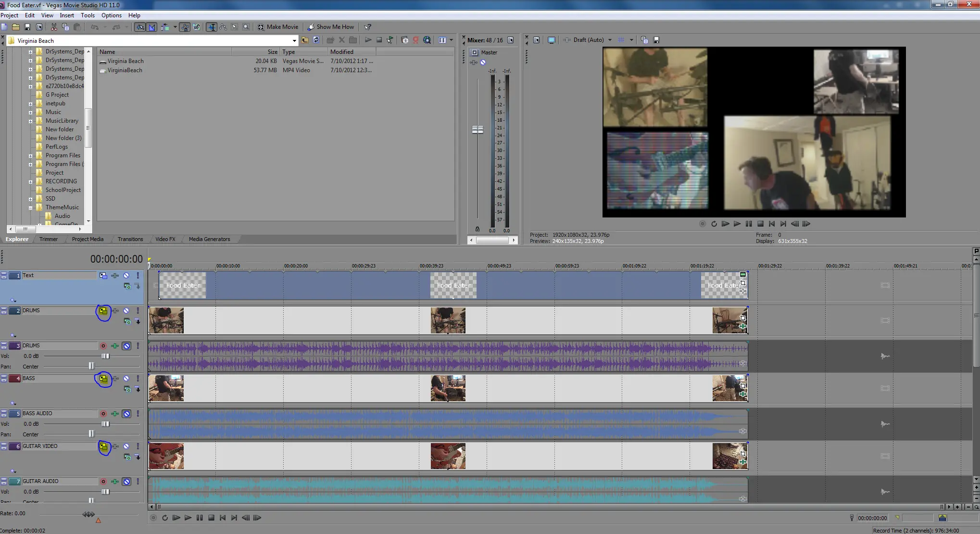Image resolution: width=980 pixels, height=534 pixels.
Task: Open Master bus FX button
Action: click(474, 63)
